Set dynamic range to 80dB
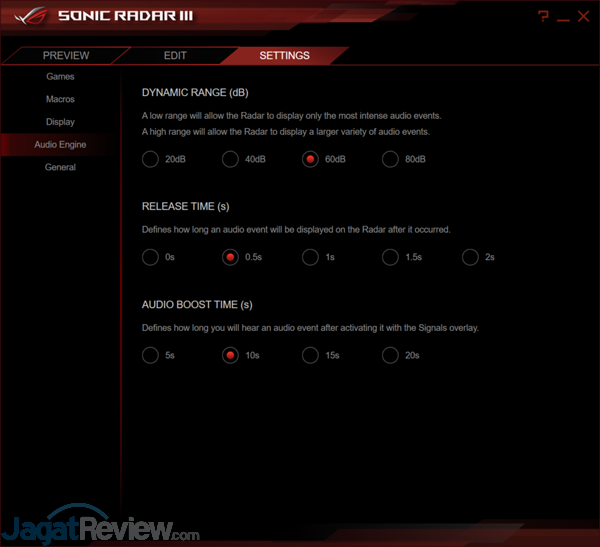The width and height of the screenshot is (600, 547). tap(390, 159)
